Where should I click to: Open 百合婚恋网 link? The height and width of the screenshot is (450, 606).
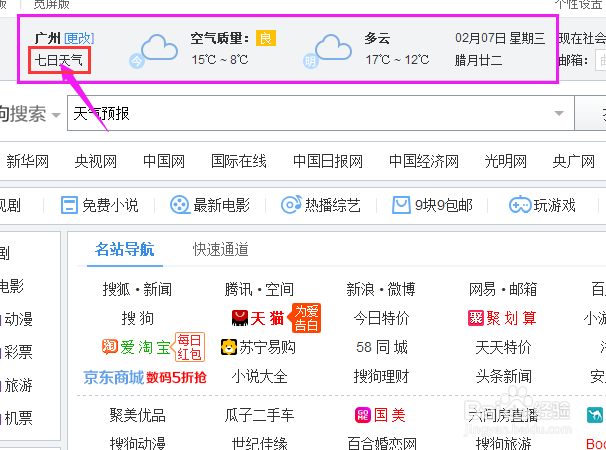[x=381, y=443]
